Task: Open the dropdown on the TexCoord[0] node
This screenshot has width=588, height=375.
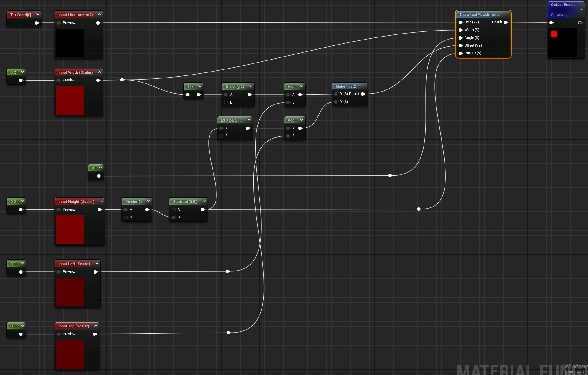Action: [38, 14]
